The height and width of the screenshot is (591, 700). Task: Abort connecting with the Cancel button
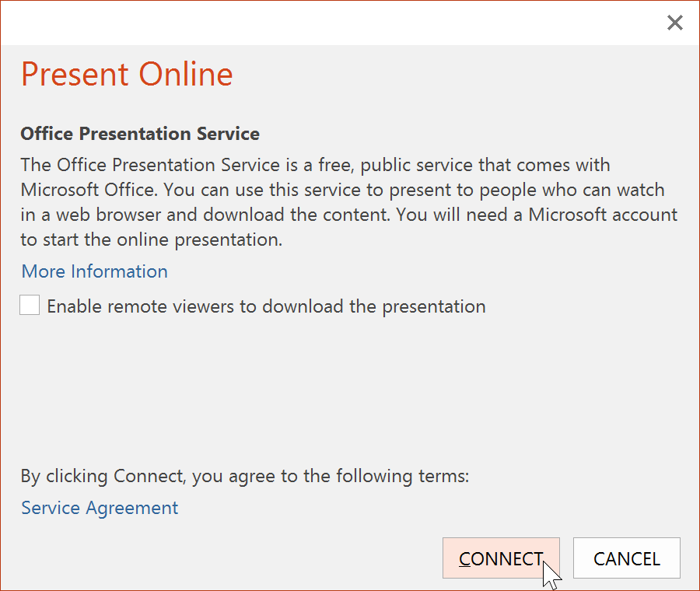[x=626, y=558]
